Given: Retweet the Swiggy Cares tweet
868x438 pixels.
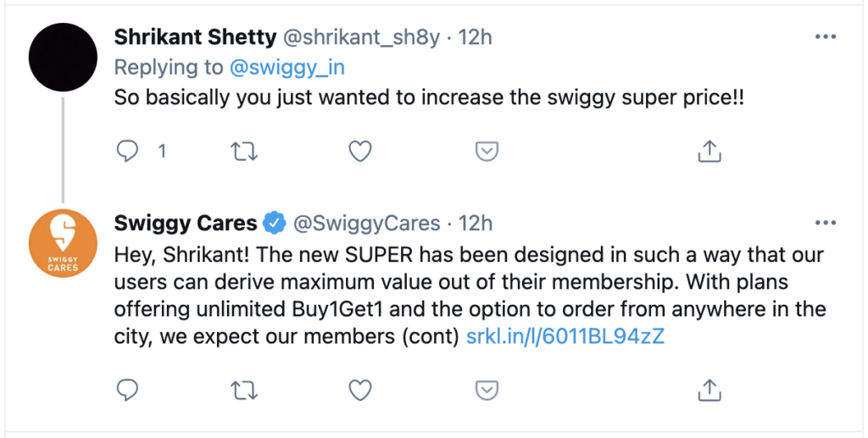Looking at the screenshot, I should pyautogui.click(x=243, y=390).
